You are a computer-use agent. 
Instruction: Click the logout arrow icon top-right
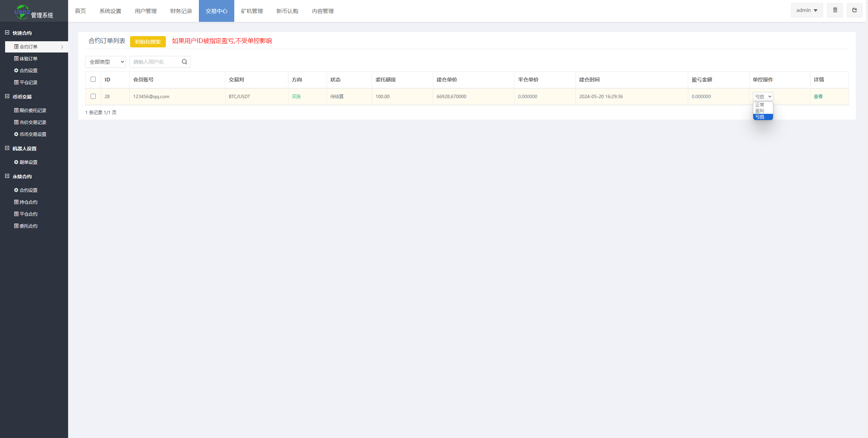pos(854,10)
